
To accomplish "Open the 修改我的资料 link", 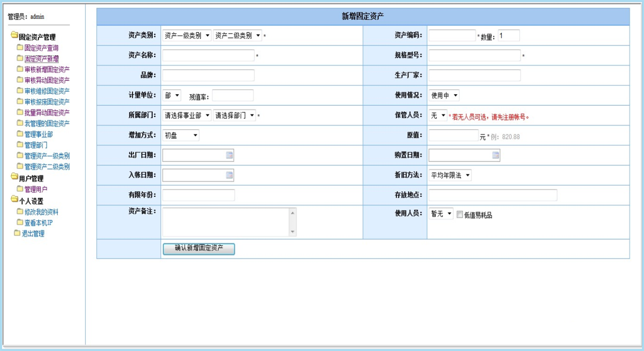I will click(x=41, y=212).
